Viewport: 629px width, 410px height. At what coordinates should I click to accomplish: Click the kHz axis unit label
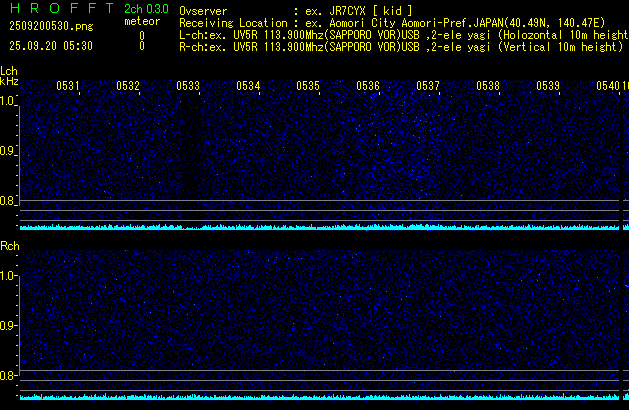pos(9,81)
